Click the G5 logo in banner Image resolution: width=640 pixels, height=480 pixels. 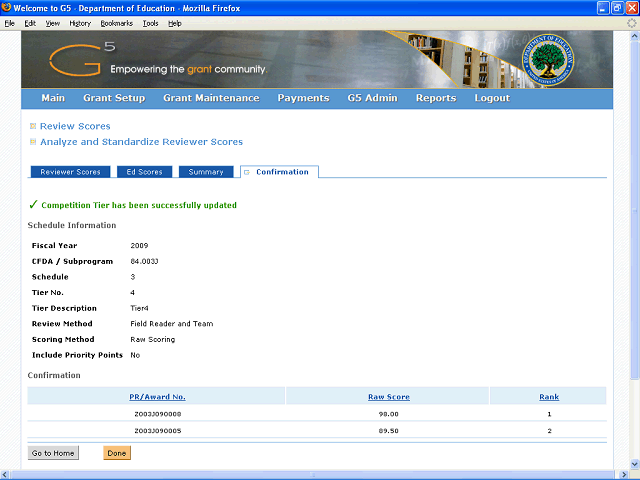click(x=82, y=60)
